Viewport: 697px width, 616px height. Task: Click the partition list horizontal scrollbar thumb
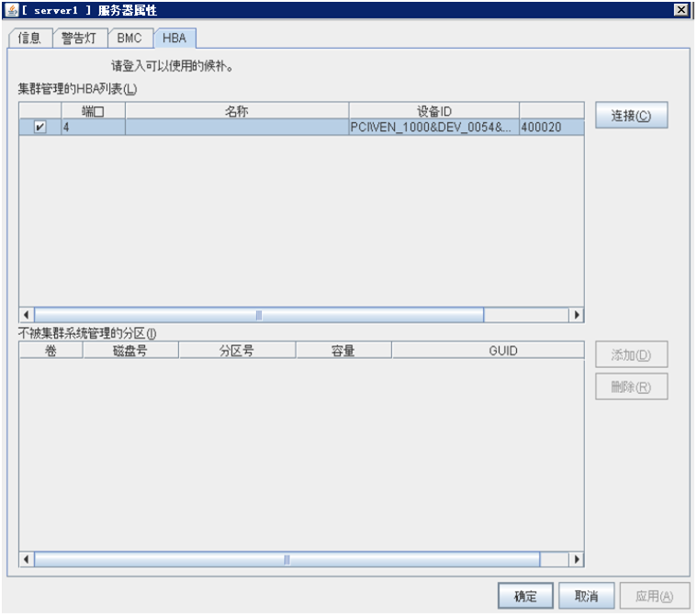pos(287,559)
